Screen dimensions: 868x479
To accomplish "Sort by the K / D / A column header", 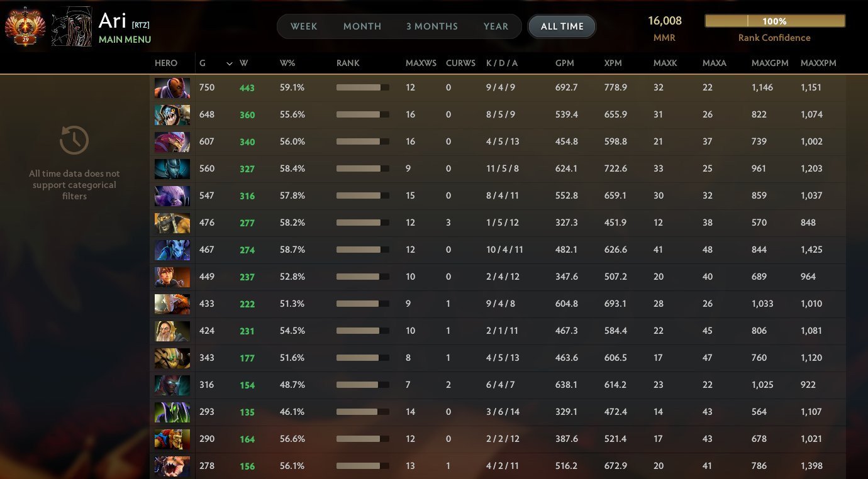I will pos(502,63).
